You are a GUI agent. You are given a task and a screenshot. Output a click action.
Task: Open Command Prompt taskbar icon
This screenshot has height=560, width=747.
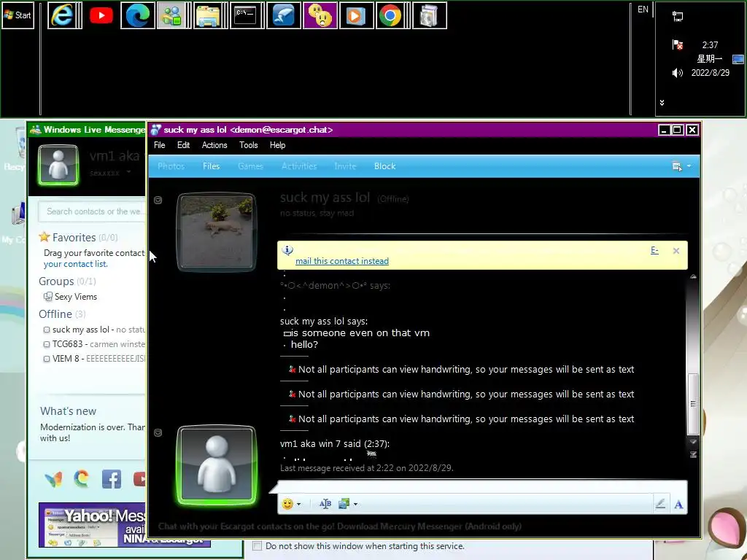(245, 15)
